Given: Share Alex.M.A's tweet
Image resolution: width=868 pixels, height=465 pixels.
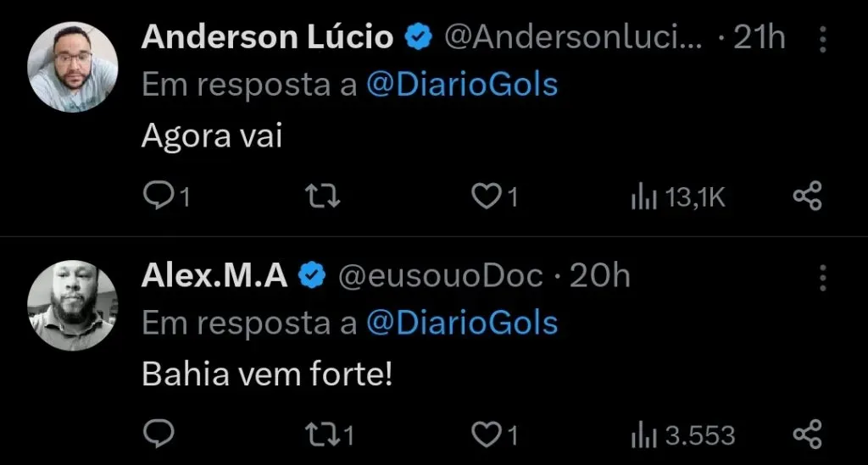Looking at the screenshot, I should click(807, 435).
